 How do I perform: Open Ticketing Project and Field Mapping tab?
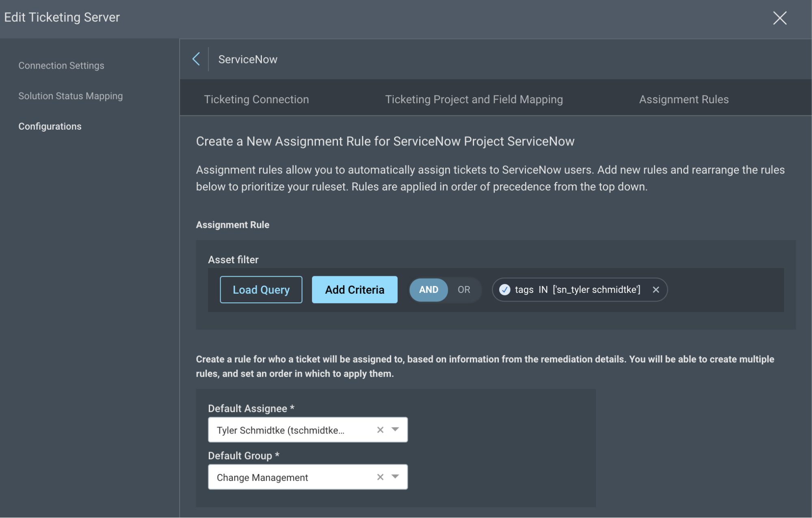click(474, 99)
